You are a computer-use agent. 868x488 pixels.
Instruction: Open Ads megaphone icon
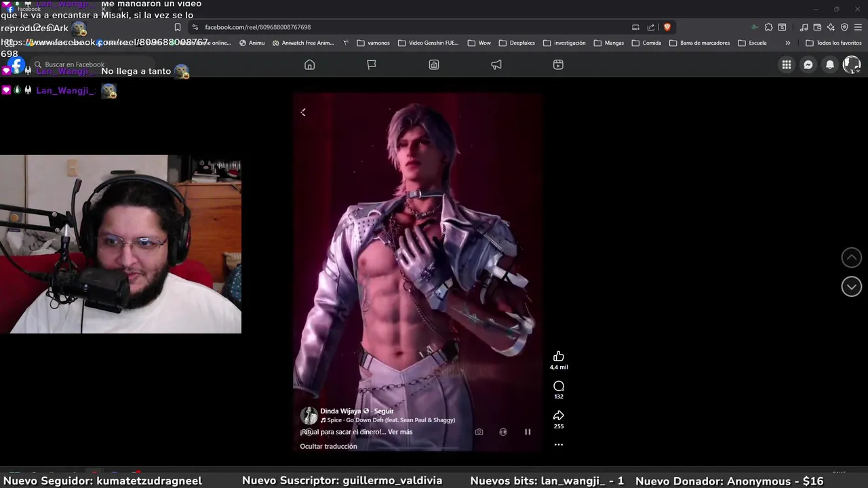click(496, 64)
